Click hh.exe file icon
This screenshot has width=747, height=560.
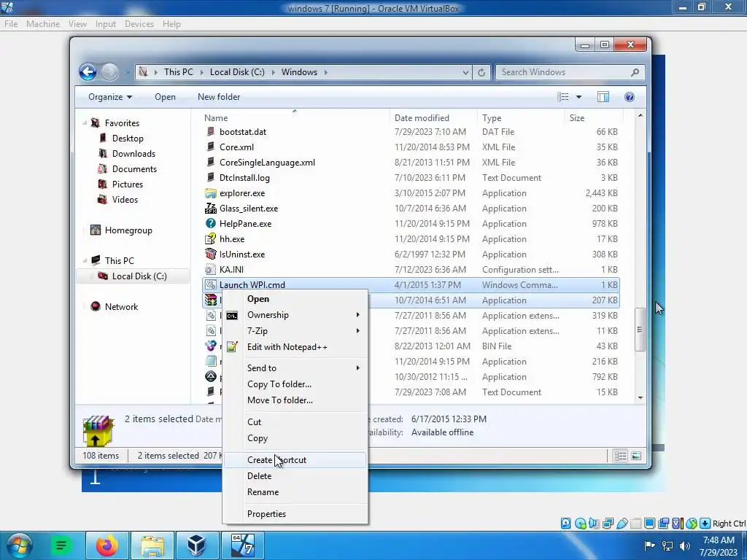(x=211, y=239)
